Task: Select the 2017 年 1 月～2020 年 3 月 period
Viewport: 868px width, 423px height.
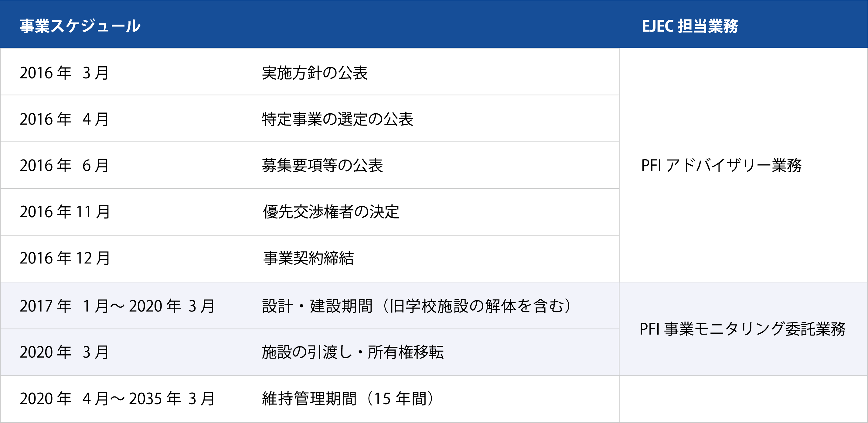Action: [117, 306]
